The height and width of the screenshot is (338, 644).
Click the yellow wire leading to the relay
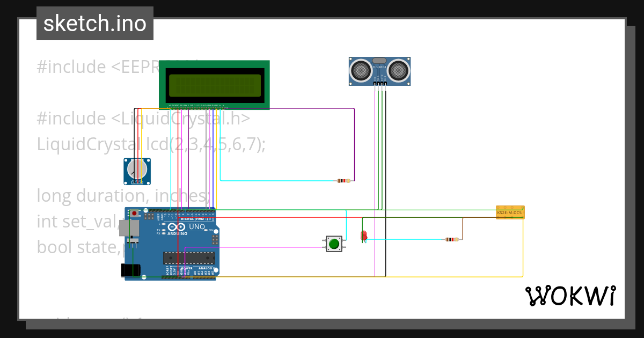[x=523, y=247]
